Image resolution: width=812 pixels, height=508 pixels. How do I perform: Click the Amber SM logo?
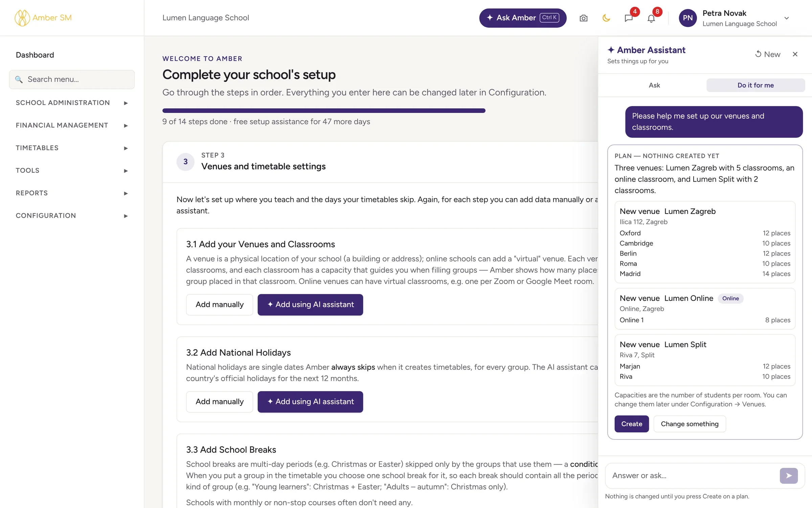[x=43, y=18]
